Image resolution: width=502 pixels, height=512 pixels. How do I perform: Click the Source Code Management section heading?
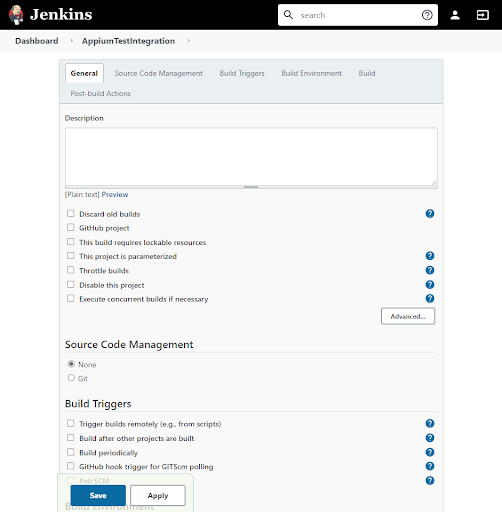tap(129, 344)
